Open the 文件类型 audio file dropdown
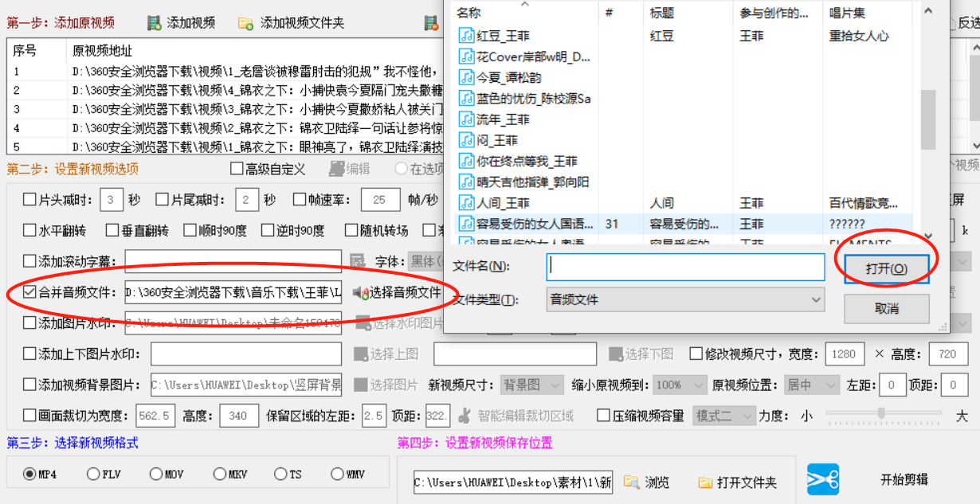 tap(685, 299)
